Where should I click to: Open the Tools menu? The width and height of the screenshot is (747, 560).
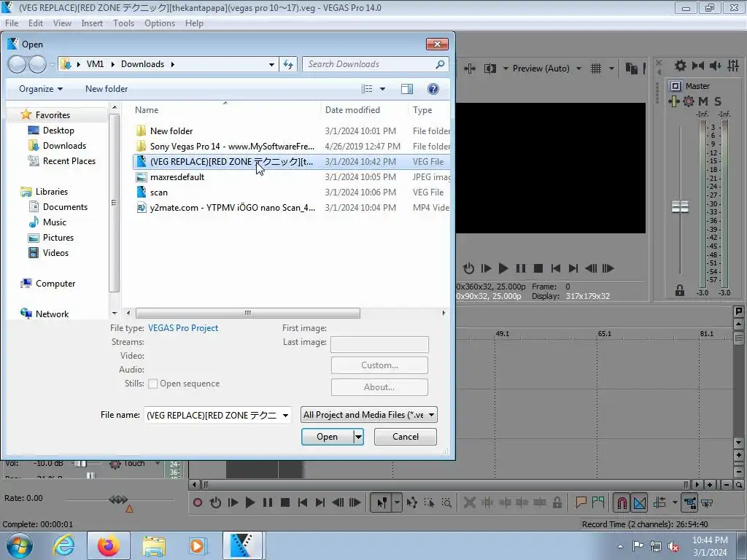pyautogui.click(x=123, y=23)
